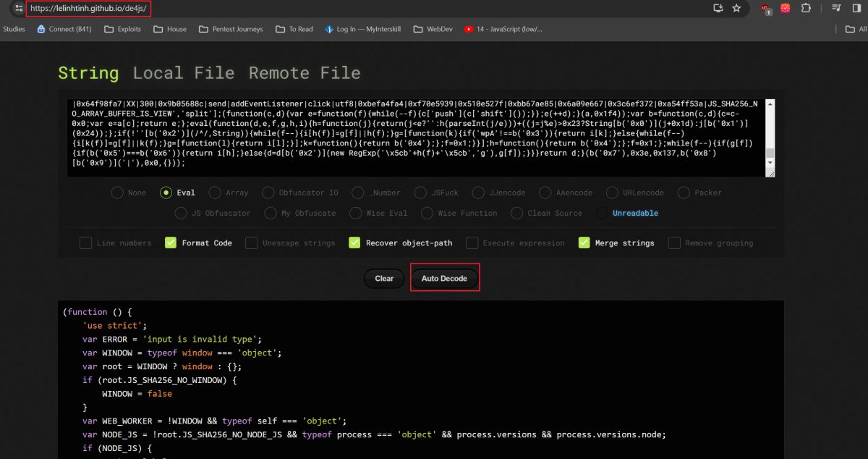This screenshot has height=459, width=868.
Task: Click the Auto Decode button
Action: [x=444, y=279]
